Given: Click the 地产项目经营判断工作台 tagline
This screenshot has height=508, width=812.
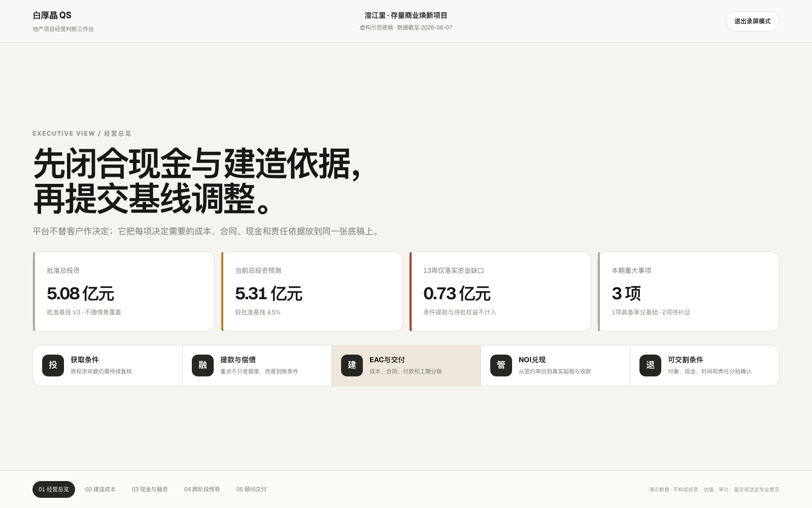Looking at the screenshot, I should [x=63, y=29].
